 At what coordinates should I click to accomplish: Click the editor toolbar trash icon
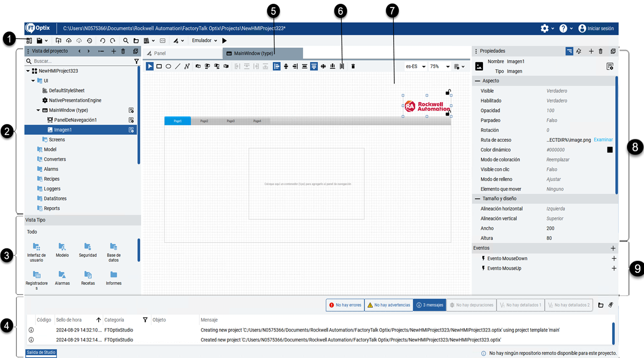[353, 66]
